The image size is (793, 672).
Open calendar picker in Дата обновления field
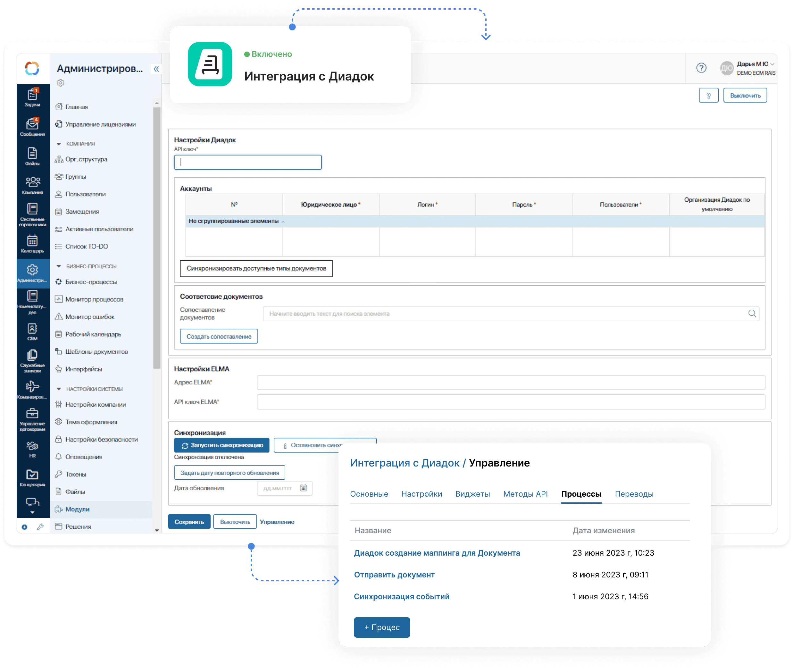(x=303, y=488)
